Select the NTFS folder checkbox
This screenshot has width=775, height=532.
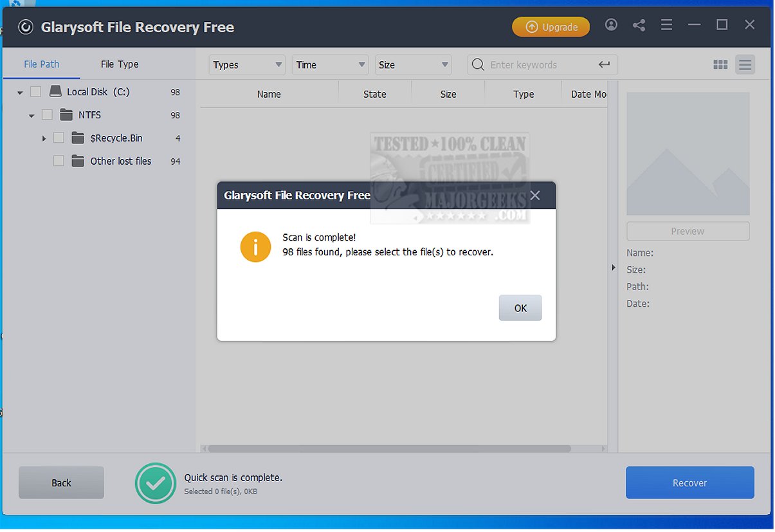click(x=47, y=115)
